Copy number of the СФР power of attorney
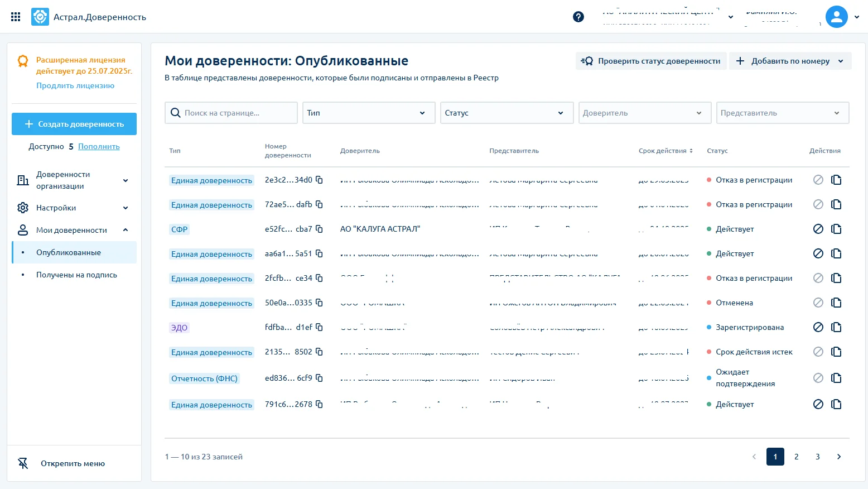The height and width of the screenshot is (489, 868). [x=319, y=229]
